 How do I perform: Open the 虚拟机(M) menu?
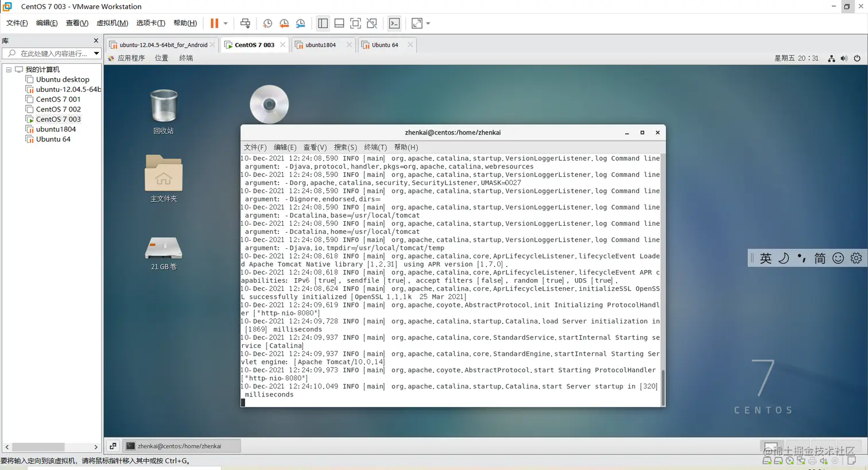click(112, 23)
